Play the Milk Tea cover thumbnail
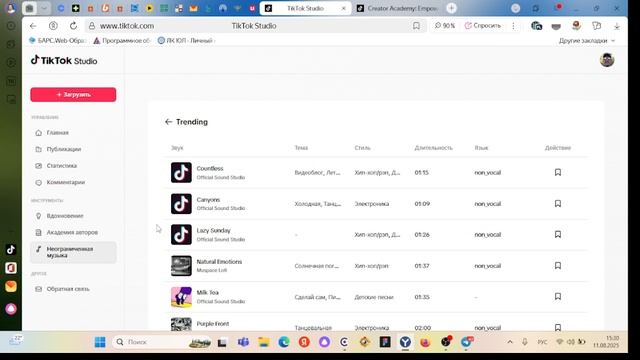The width and height of the screenshot is (640, 360). click(181, 297)
